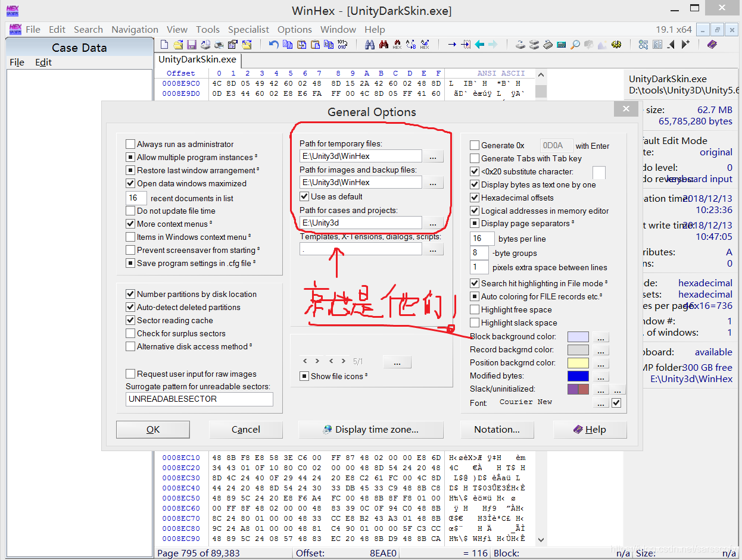Enable Generate Tabs with Tab key
742x560 pixels.
475,158
